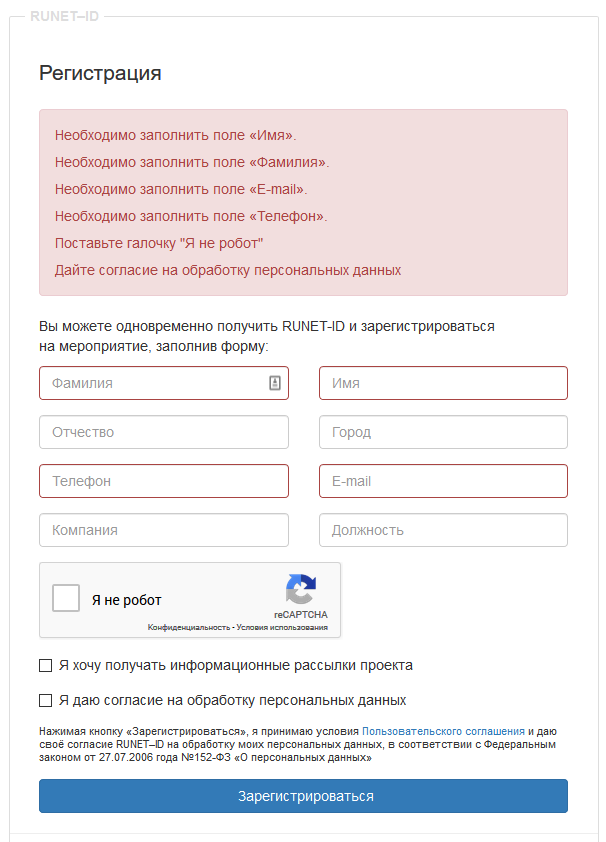
Task: Focus the Телефон input field
Action: point(163,481)
